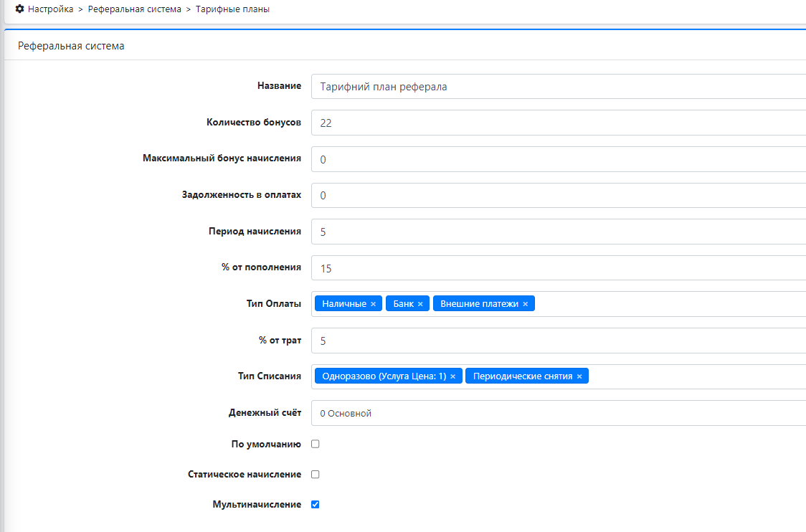Viewport: 806px width, 532px height.
Task: Open Настройка from the breadcrumb
Action: point(50,9)
